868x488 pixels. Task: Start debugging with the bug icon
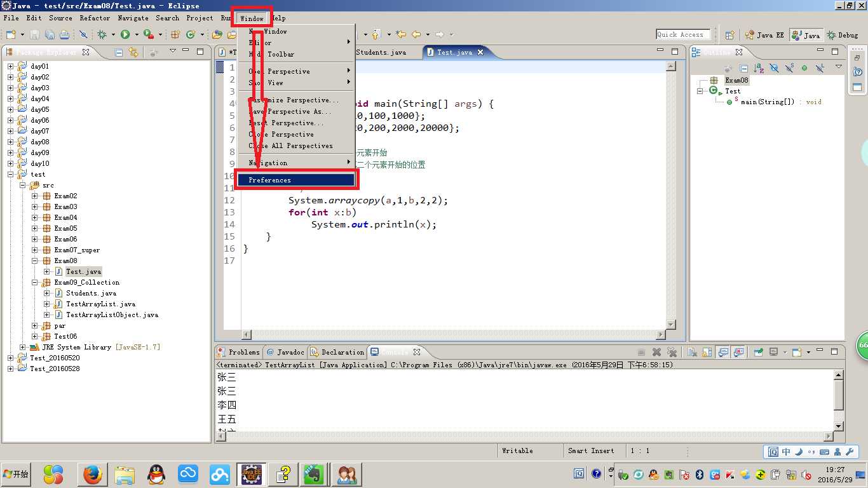(x=102, y=34)
